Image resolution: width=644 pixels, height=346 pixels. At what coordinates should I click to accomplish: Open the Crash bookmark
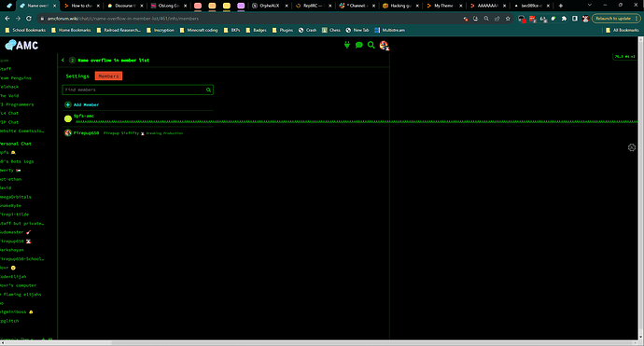307,30
